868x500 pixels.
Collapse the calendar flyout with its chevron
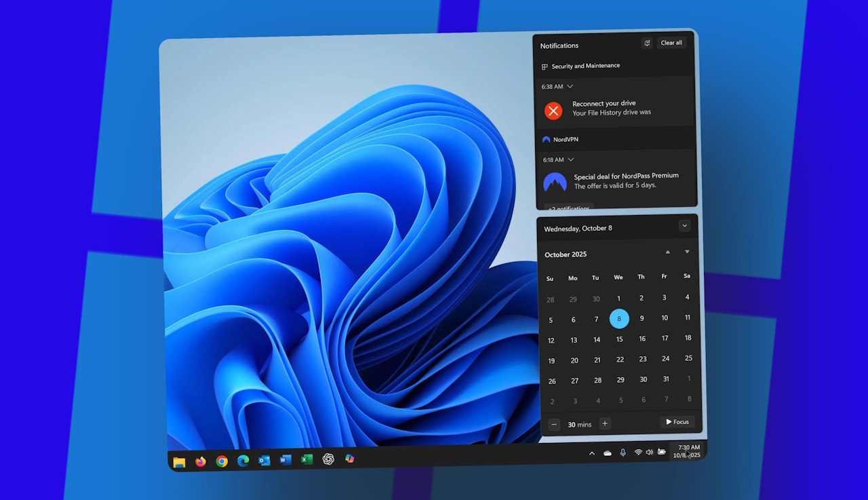pos(685,225)
